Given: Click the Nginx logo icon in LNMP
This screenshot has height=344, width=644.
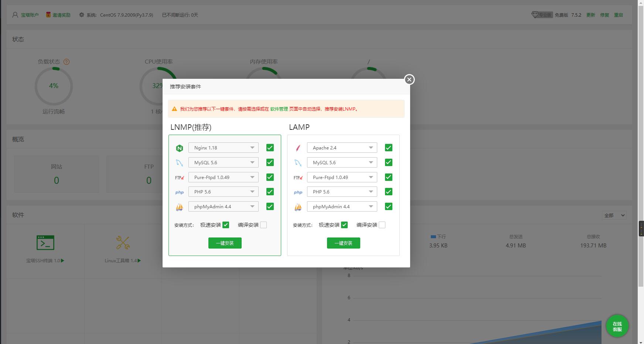Looking at the screenshot, I should (180, 148).
